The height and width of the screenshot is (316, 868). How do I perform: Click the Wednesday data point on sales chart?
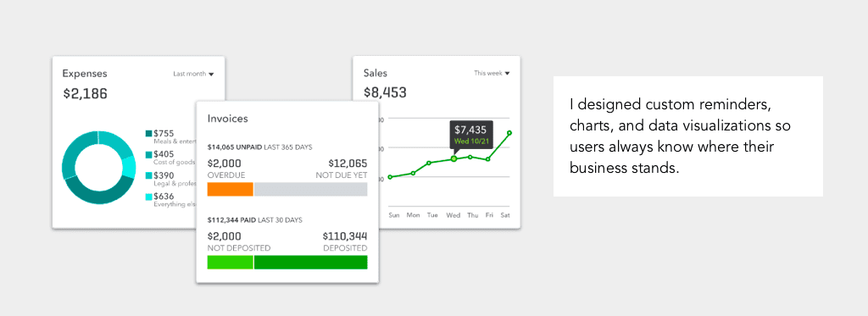tap(453, 158)
